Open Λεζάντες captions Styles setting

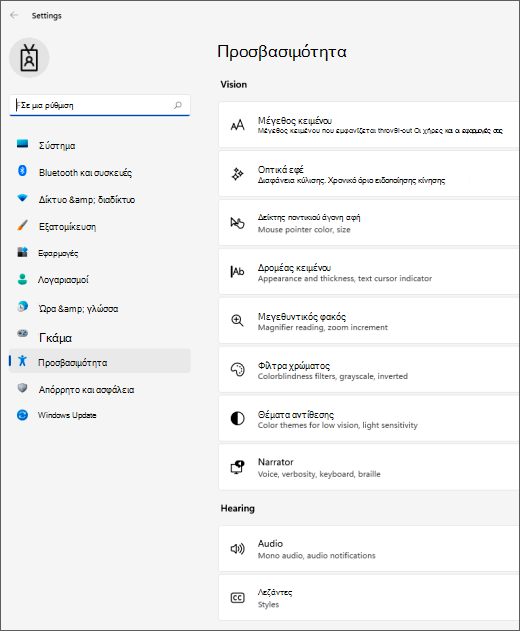point(368,598)
